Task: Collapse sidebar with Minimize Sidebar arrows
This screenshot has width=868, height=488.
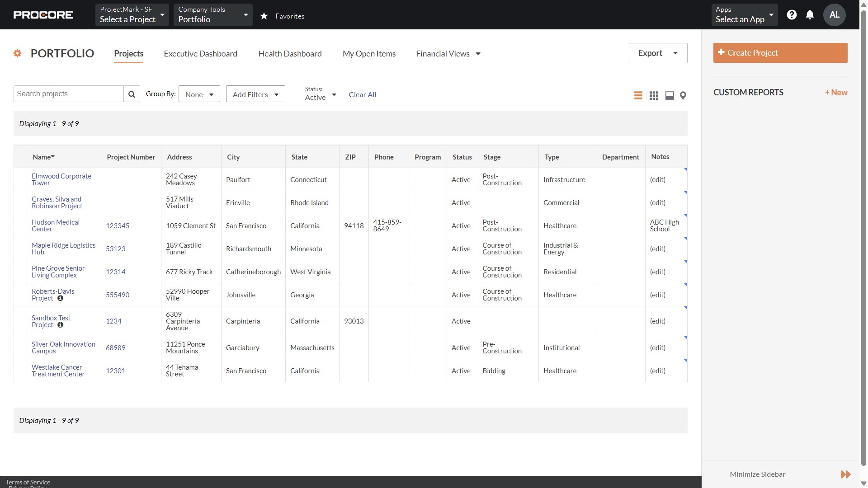Action: pyautogui.click(x=845, y=474)
